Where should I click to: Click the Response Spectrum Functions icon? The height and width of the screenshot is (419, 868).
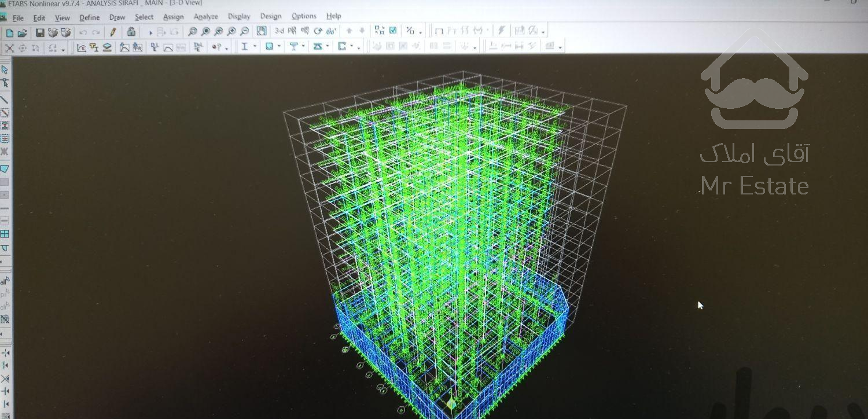coord(124,47)
